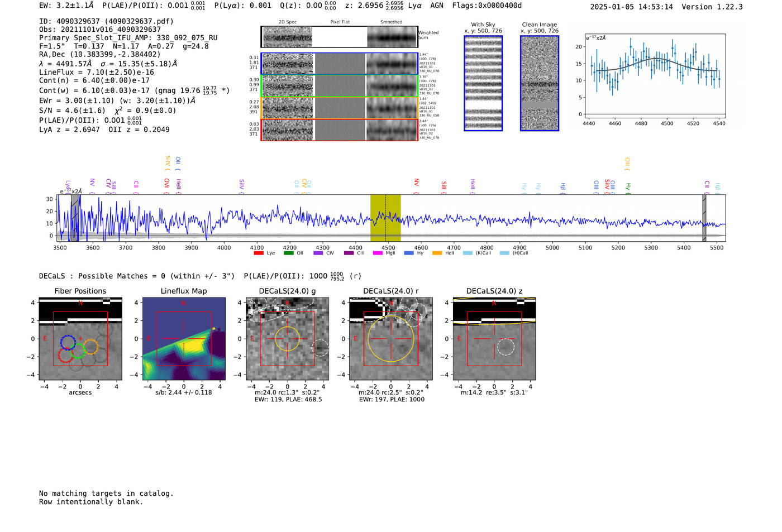Select the red-bordered 2D spectrum row
Screen dimensions: 782x532
point(340,130)
